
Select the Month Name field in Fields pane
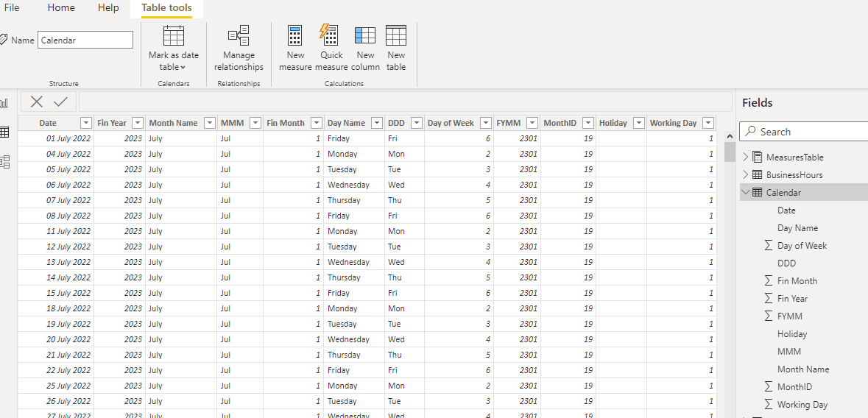pyautogui.click(x=803, y=369)
